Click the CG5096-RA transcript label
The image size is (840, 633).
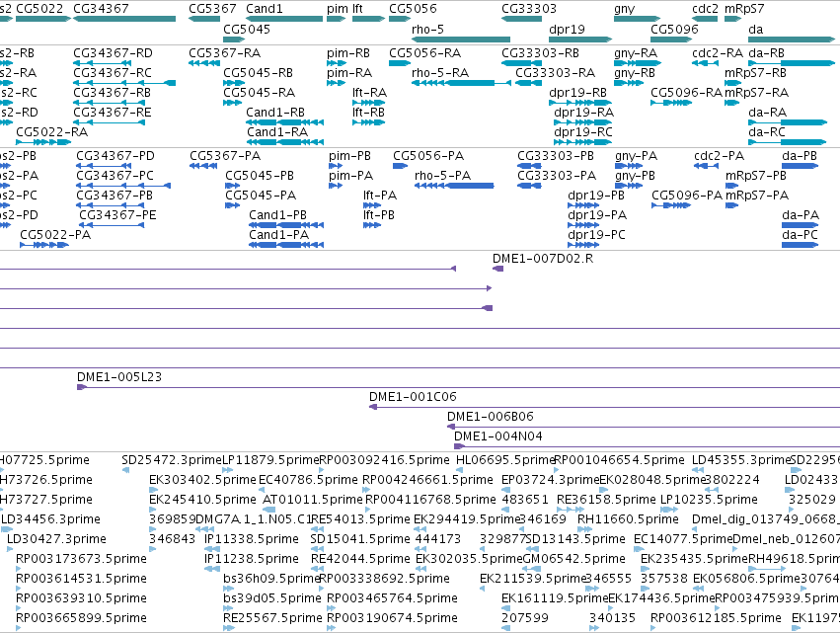(x=687, y=93)
